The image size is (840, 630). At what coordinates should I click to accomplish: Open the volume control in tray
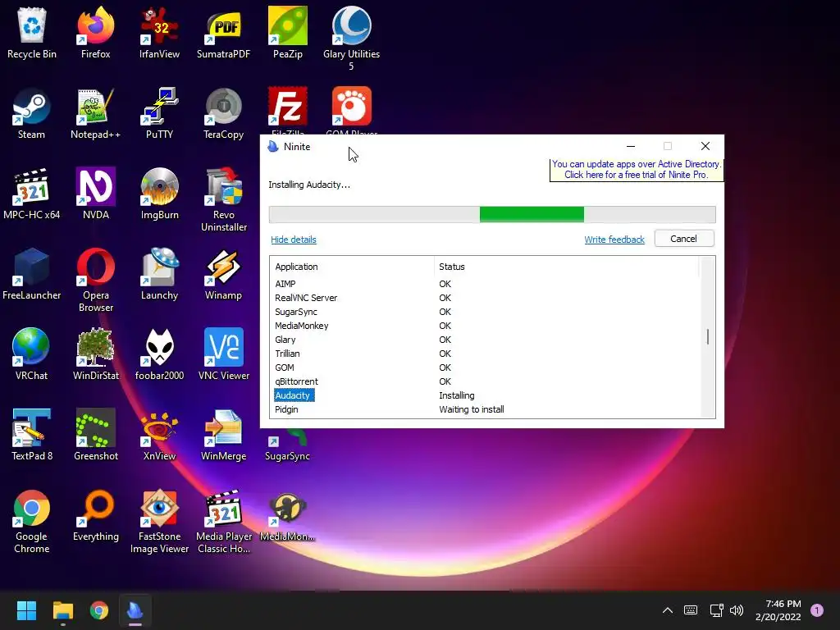tap(737, 610)
